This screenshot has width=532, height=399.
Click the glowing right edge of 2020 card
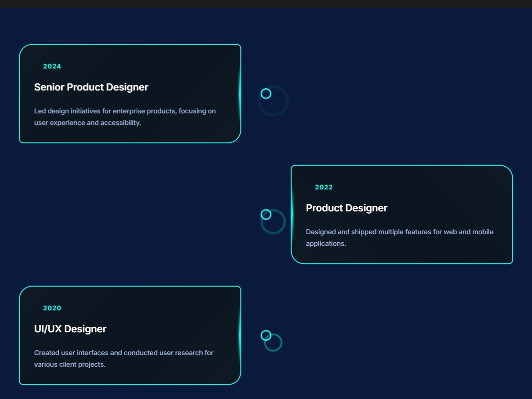pyautogui.click(x=240, y=335)
